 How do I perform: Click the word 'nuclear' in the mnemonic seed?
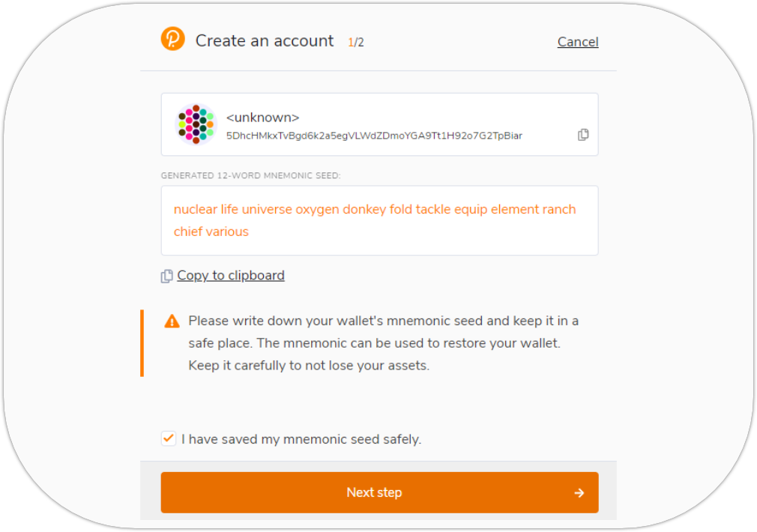point(195,209)
